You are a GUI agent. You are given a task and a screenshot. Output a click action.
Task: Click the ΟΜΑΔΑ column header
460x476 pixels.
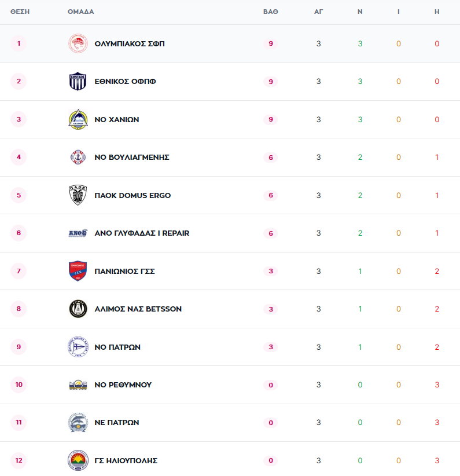pos(80,12)
